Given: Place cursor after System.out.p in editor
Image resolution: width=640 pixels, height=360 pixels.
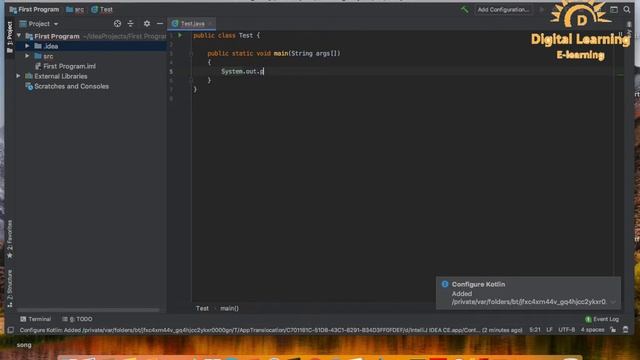Looking at the screenshot, I should pos(264,71).
